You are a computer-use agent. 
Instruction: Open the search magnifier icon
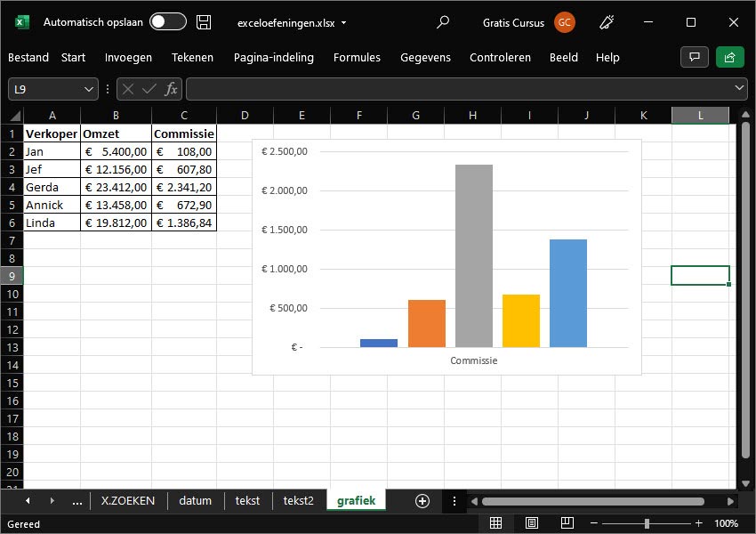pos(443,22)
